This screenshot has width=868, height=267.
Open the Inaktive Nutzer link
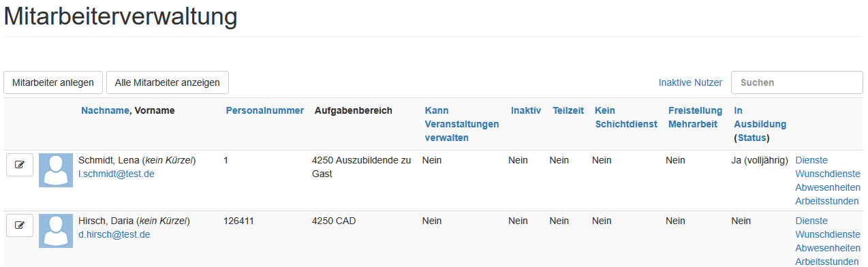(x=690, y=82)
